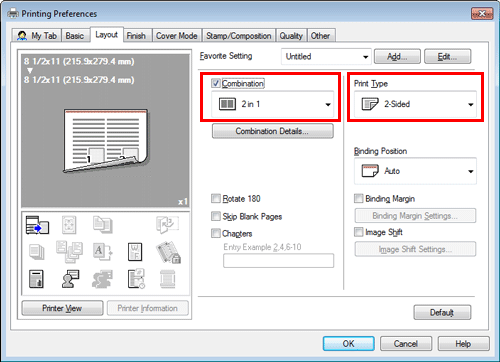Click the grayed scattered multiple sheets icon
The image size is (500, 362).
69,252
